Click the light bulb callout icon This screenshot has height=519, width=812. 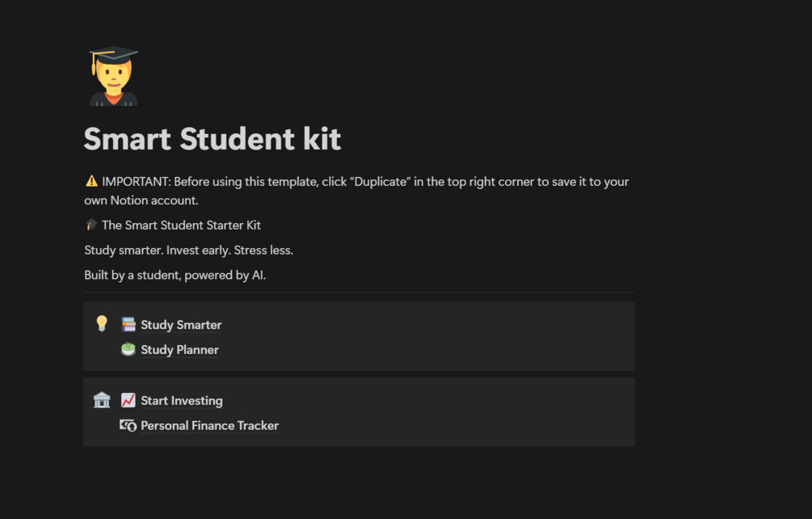pyautogui.click(x=102, y=323)
